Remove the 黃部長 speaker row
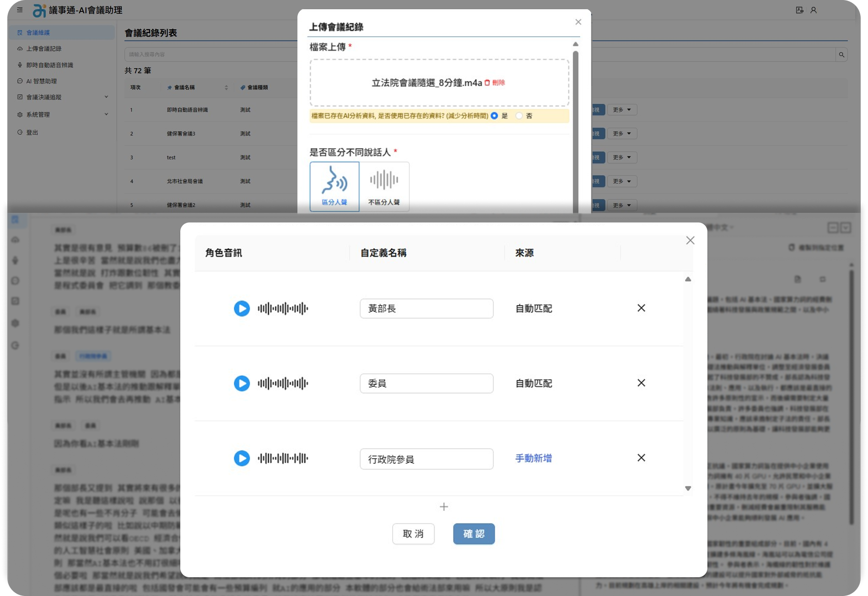Viewport: 868px width, 596px height. click(641, 308)
